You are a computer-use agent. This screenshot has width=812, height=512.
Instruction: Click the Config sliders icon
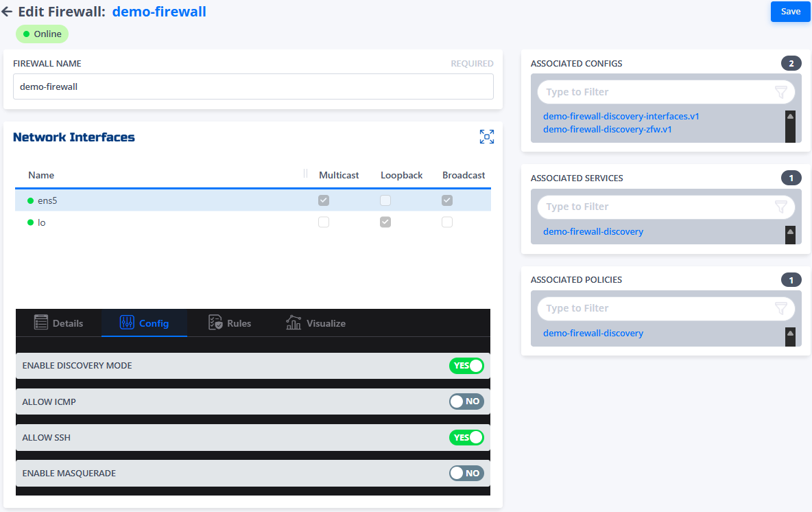point(127,323)
